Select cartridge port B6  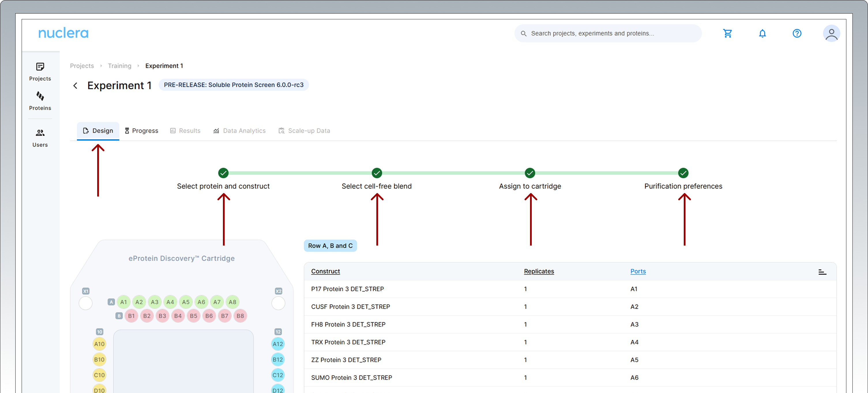pyautogui.click(x=209, y=316)
